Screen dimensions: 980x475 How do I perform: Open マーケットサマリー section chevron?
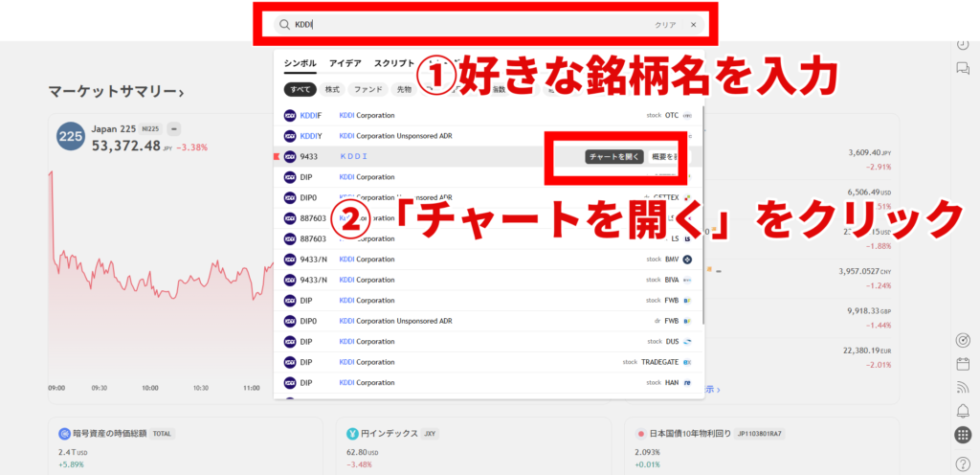click(181, 92)
